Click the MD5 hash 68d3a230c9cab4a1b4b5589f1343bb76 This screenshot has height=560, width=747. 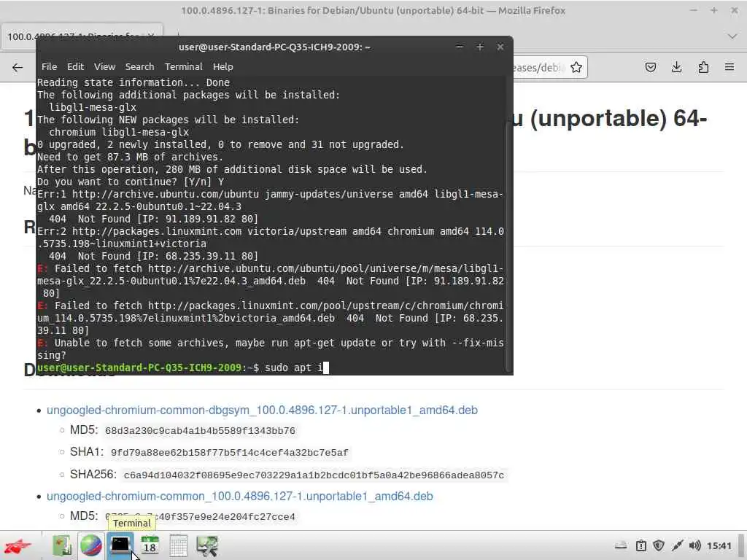tap(200, 431)
